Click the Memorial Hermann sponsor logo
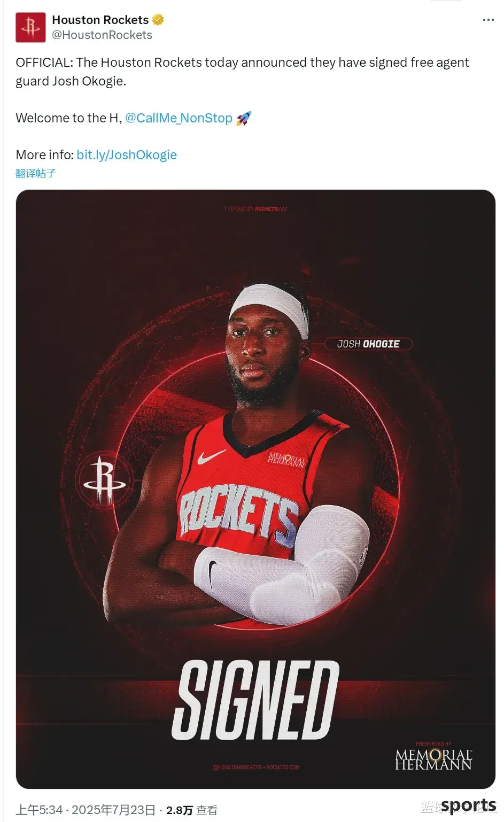Screen dimensions: 504x822 click(x=433, y=756)
